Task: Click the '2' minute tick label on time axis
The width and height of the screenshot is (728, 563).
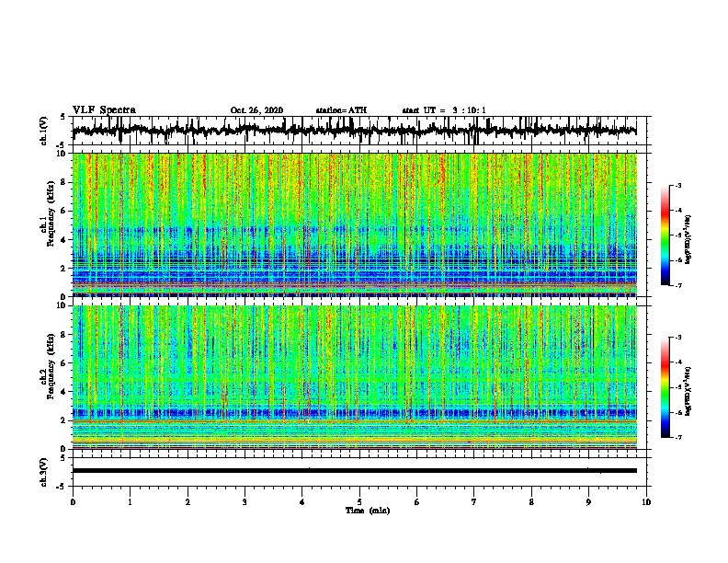Action: click(x=188, y=502)
